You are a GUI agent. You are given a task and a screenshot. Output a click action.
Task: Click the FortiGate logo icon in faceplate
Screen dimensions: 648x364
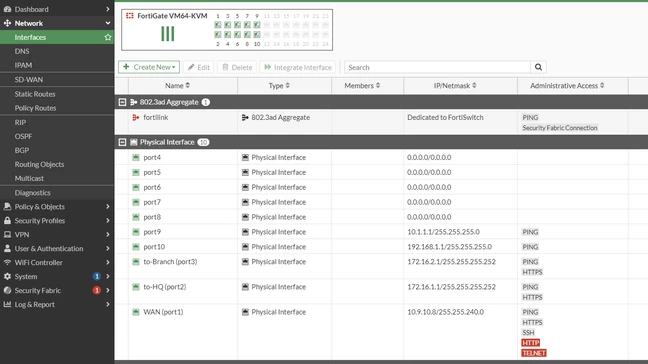(130, 16)
